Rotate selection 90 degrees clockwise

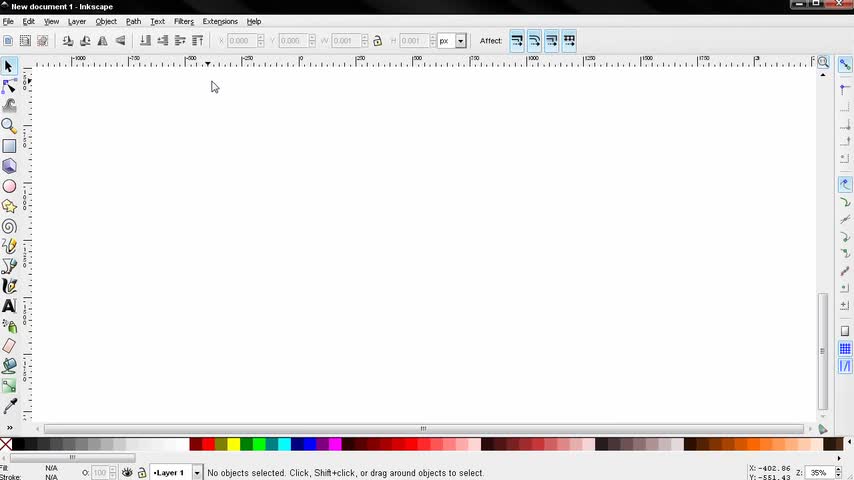pos(85,41)
